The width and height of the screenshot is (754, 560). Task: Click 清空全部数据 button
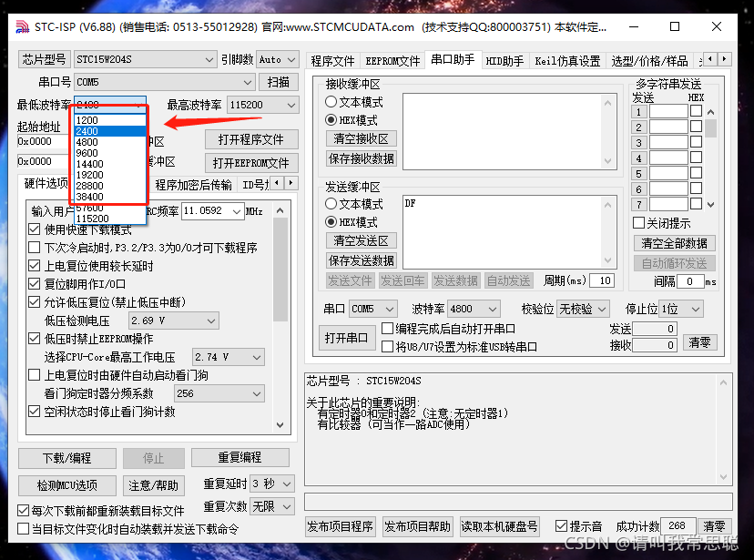tap(674, 243)
